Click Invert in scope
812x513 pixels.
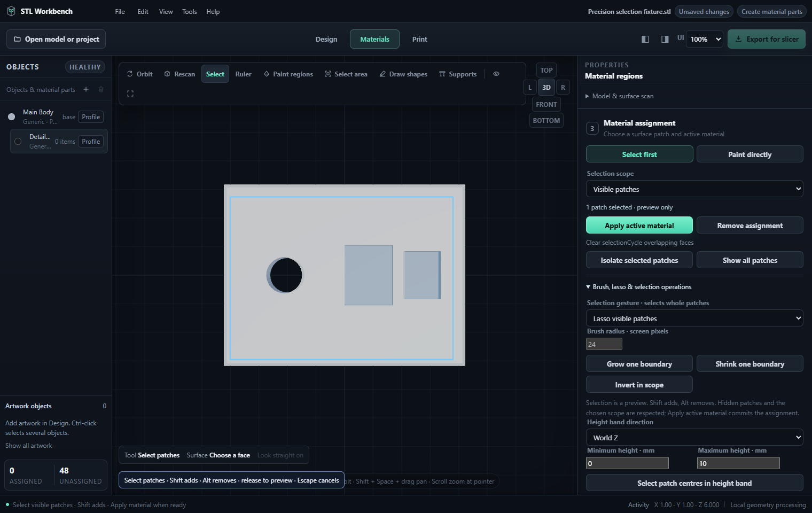point(639,385)
